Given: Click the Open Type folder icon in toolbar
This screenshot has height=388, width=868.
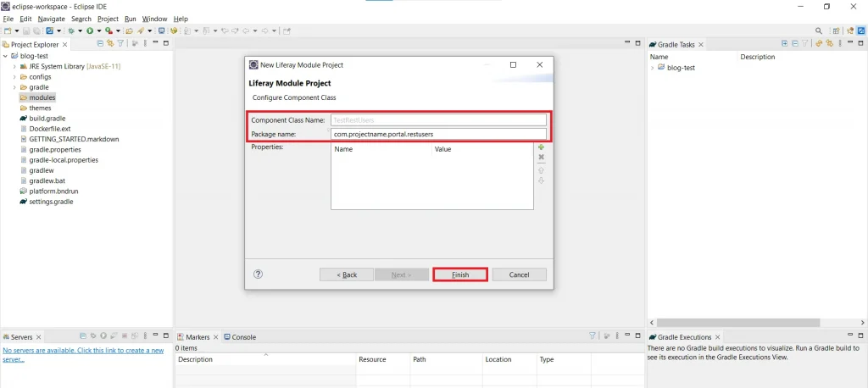Looking at the screenshot, I should click(129, 31).
